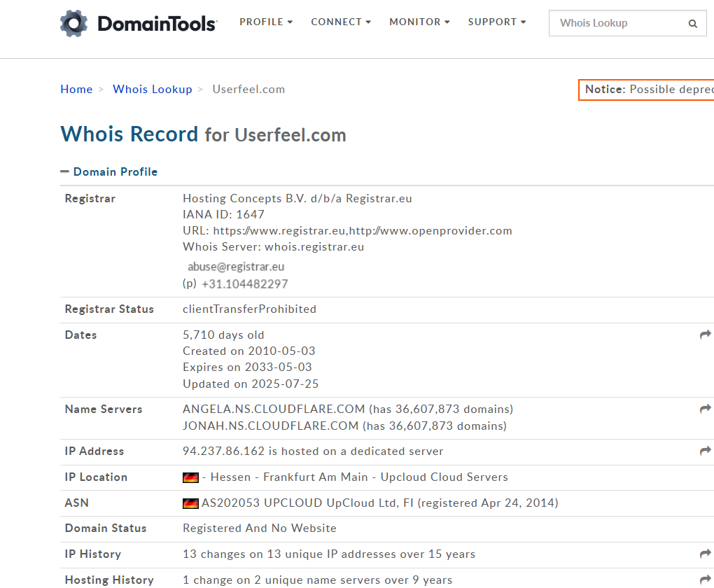Click Updated on 2025-07-25 text
Screen dimensions: 714x588
tap(251, 384)
